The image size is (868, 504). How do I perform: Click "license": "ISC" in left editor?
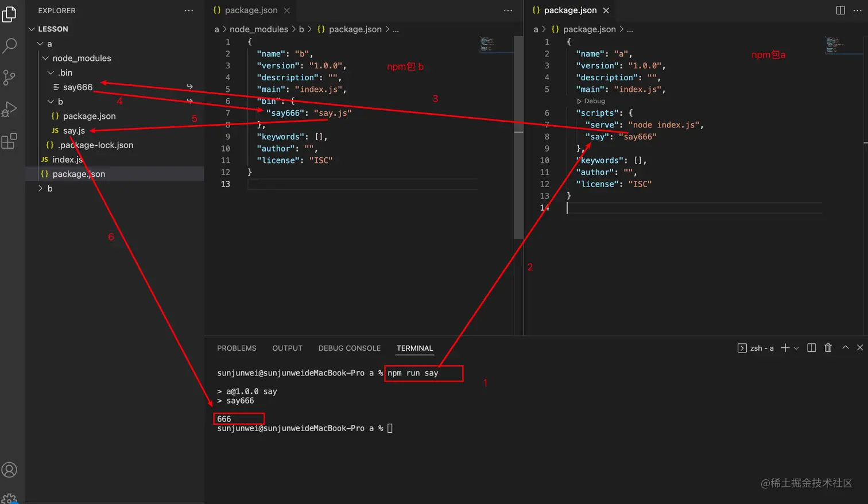(x=294, y=160)
